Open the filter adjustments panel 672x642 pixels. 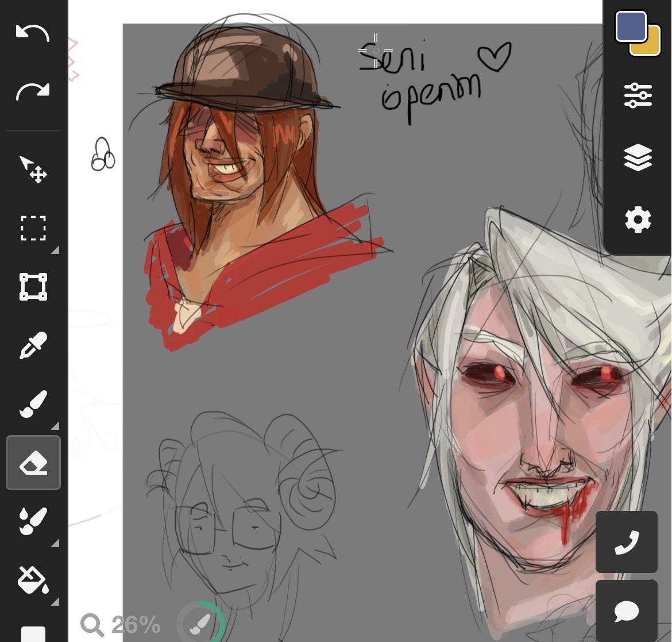coord(638,95)
